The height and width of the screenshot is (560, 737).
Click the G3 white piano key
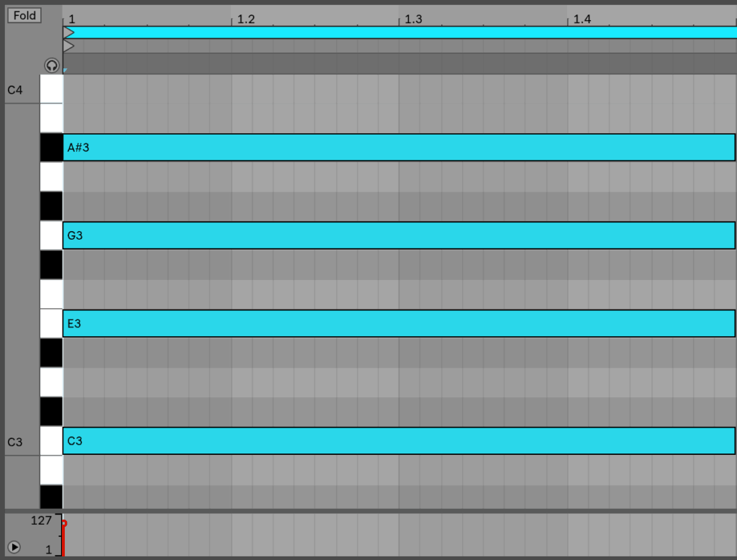tap(51, 235)
